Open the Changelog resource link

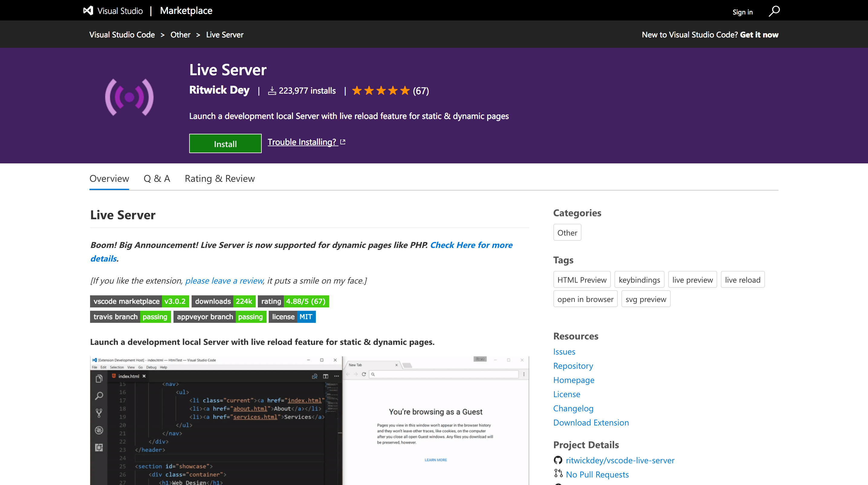573,408
